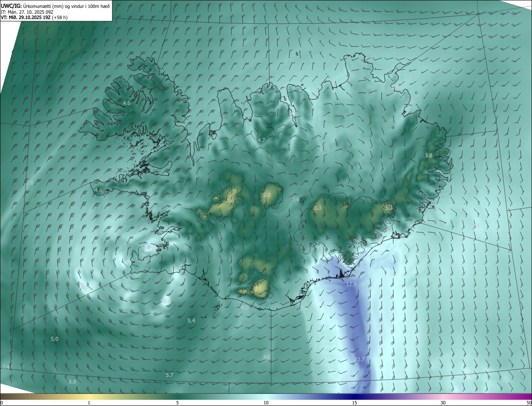Pick the 4.6 value over the Westfjords

click(127, 103)
